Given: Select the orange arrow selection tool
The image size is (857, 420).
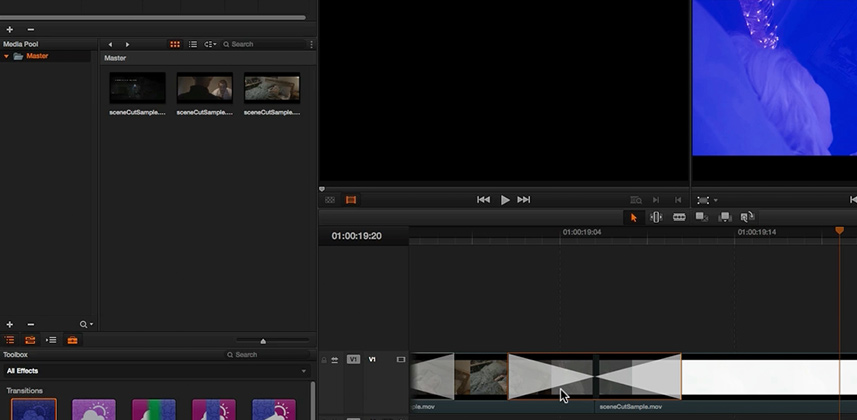Looking at the screenshot, I should tap(633, 218).
